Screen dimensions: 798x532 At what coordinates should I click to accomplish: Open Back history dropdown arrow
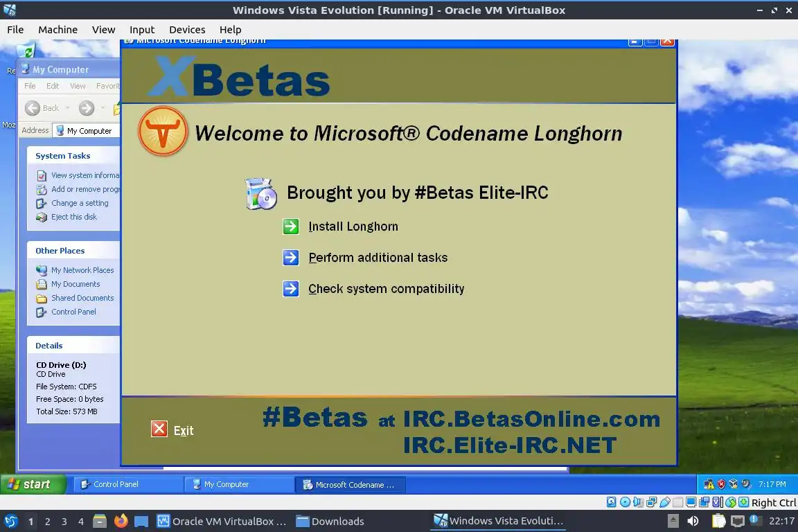tap(68, 108)
